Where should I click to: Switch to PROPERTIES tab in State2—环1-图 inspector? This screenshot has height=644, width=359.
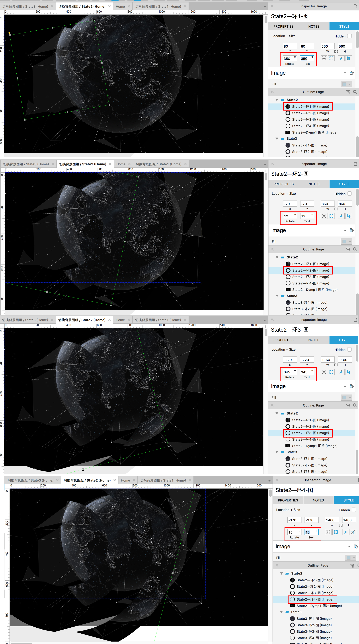[x=283, y=27]
